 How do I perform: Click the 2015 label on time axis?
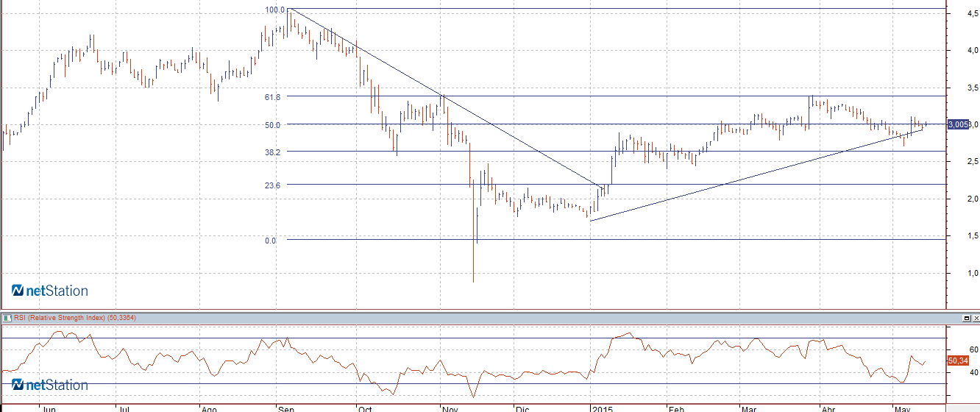603,408
